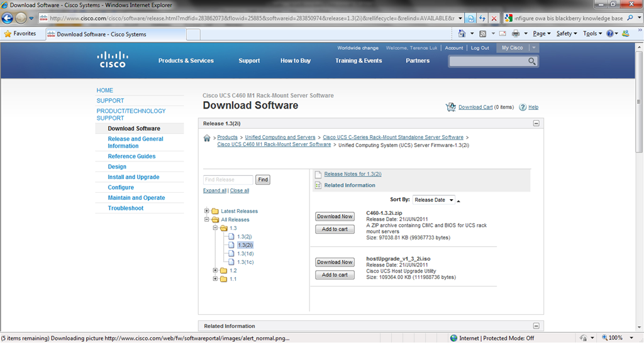Click the site search magnifier icon
This screenshot has height=343, width=644.
(531, 61)
